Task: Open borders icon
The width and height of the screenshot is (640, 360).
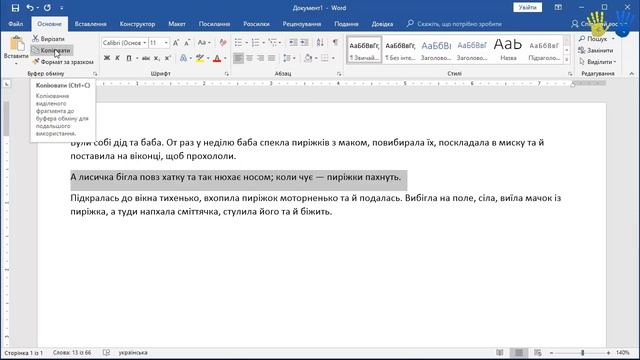Action: point(325,58)
